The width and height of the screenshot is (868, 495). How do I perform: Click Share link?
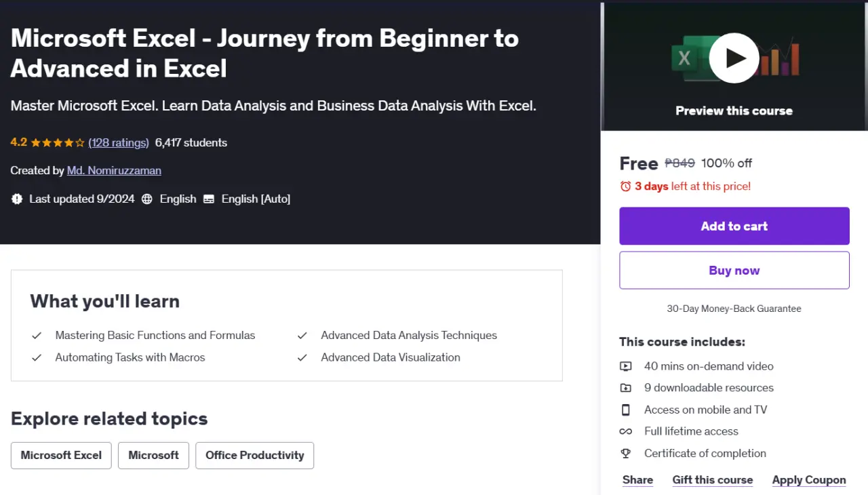[637, 479]
